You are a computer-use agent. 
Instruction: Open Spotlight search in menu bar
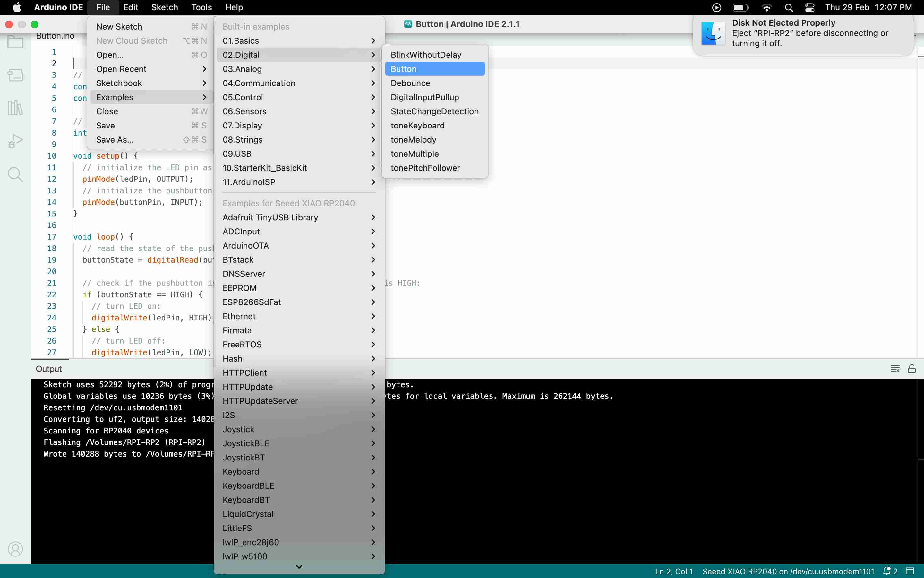pos(789,7)
